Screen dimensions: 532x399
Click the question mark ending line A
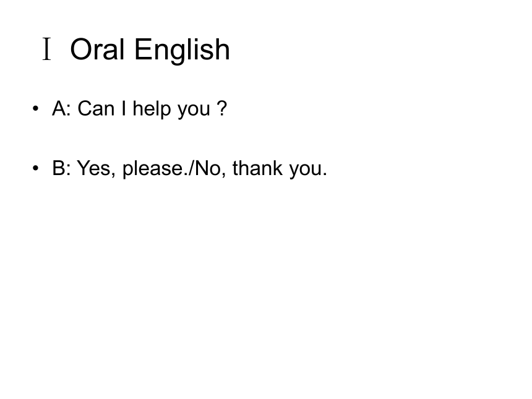221,109
